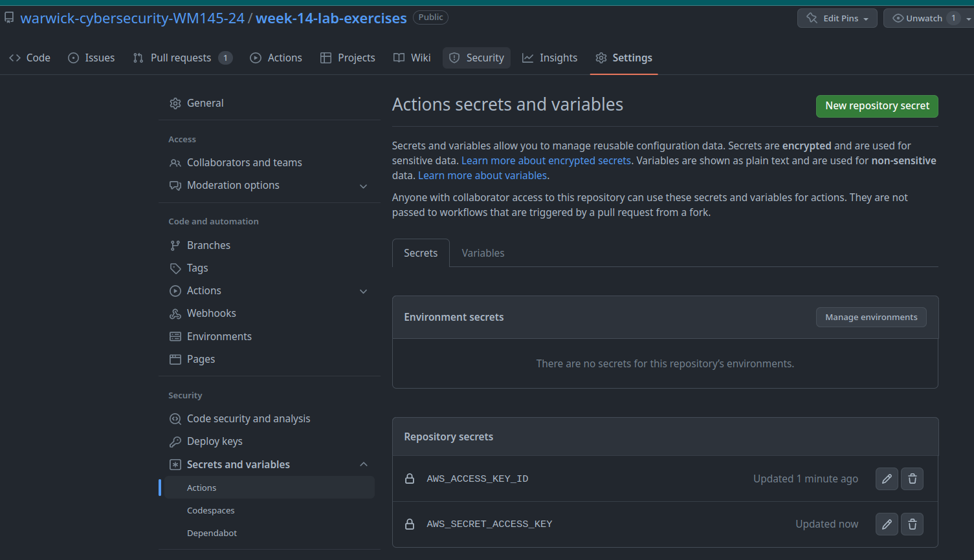Click the Tags label icon
Screen dimensions: 974x560
point(175,268)
